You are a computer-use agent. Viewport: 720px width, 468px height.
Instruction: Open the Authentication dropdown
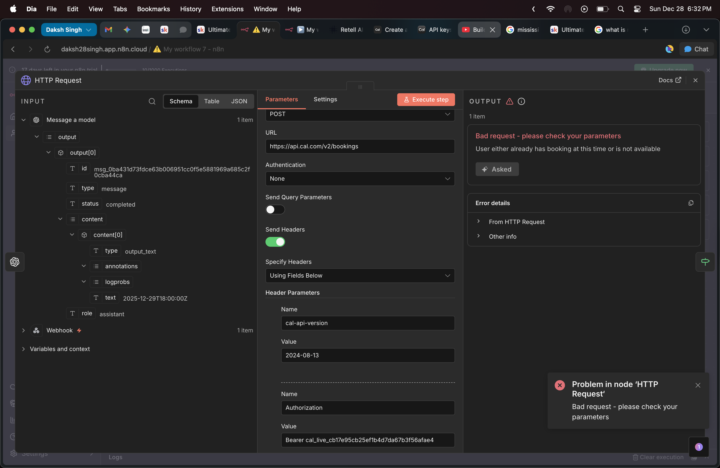tap(359, 179)
